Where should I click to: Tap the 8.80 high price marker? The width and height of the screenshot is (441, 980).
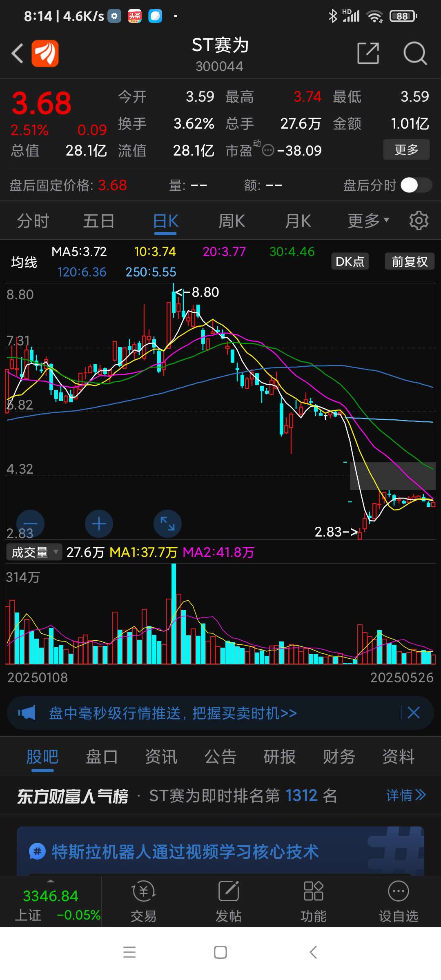click(198, 292)
